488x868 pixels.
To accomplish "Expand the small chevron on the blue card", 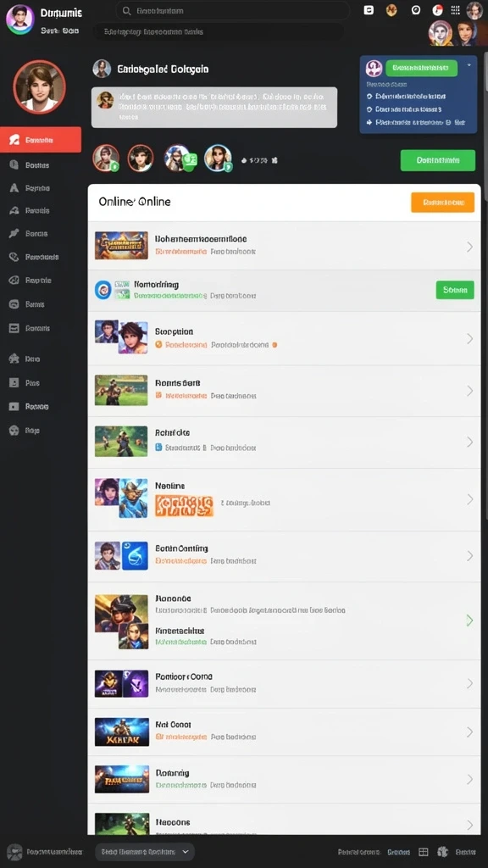I will pyautogui.click(x=469, y=64).
